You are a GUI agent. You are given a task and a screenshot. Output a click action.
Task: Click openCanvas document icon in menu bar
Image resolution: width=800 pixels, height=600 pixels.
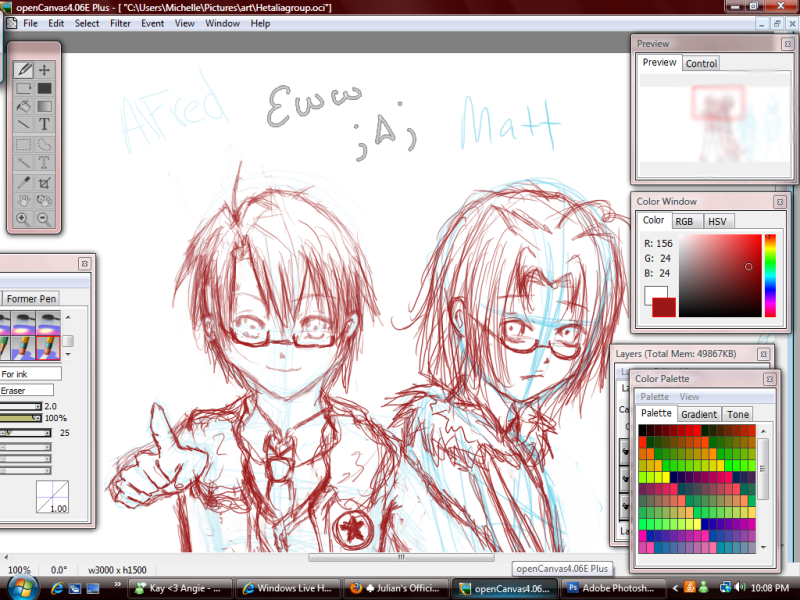(11, 23)
